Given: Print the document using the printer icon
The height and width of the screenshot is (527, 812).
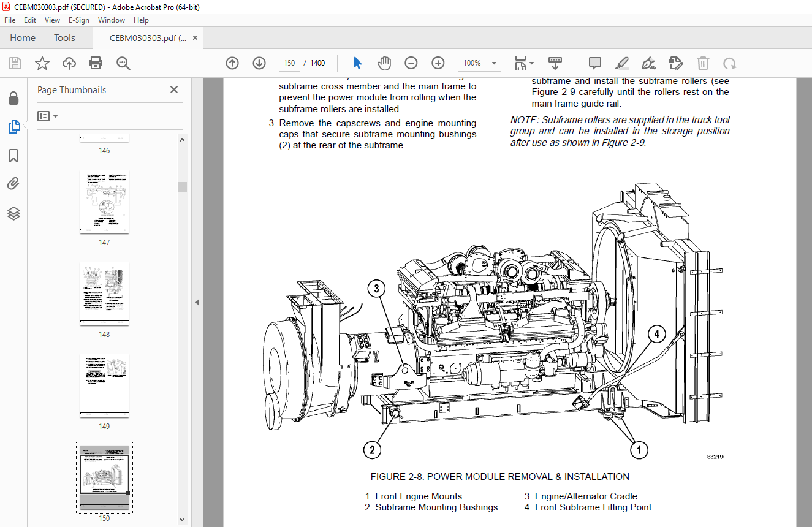Looking at the screenshot, I should coord(96,63).
